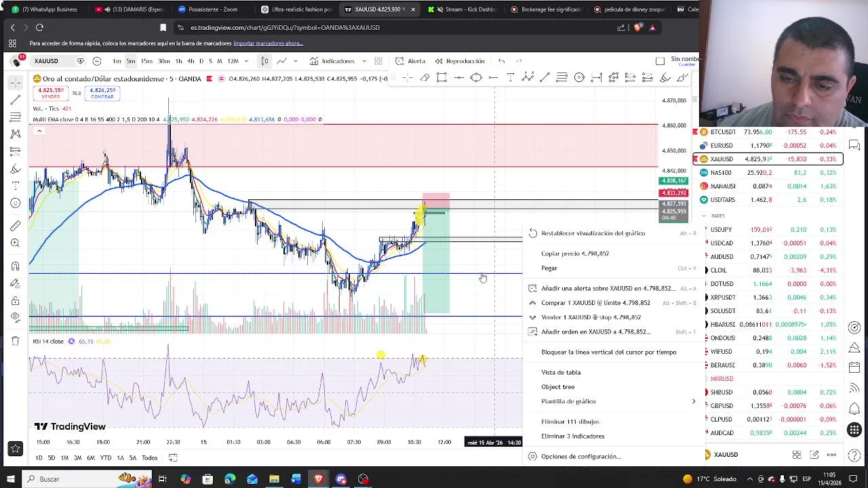
Task: Select the 15m timeframe
Action: pos(146,61)
